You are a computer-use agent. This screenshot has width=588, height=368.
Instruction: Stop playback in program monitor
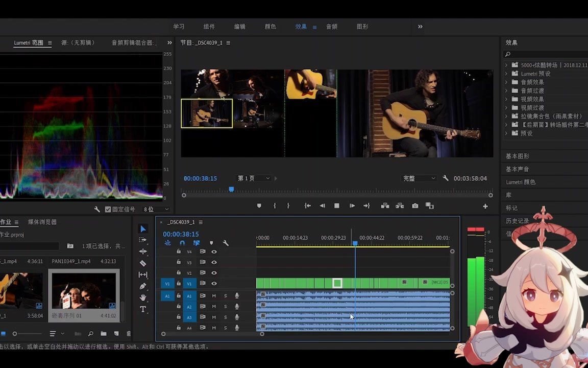coord(337,206)
